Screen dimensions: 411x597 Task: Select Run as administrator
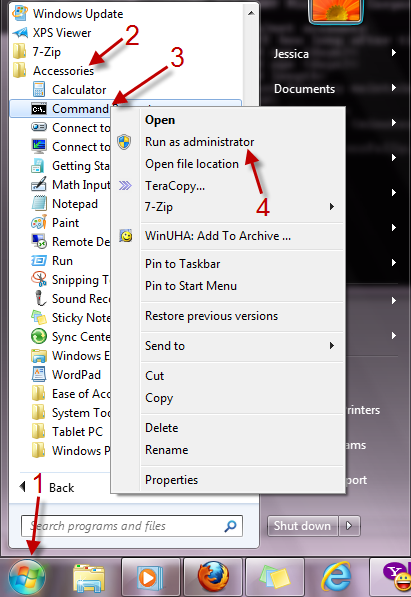(199, 142)
